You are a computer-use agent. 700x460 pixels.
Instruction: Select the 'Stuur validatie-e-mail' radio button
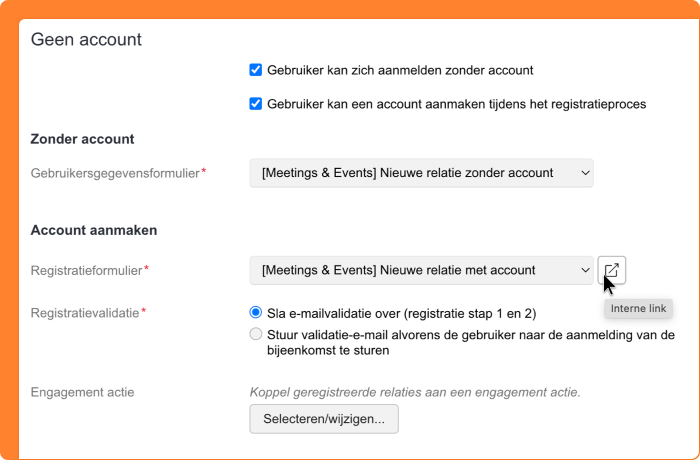point(256,334)
